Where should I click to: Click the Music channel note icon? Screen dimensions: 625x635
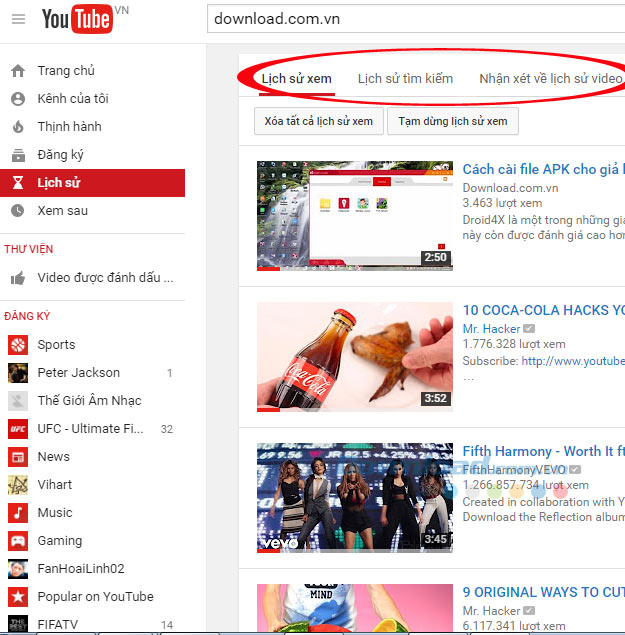pyautogui.click(x=18, y=513)
